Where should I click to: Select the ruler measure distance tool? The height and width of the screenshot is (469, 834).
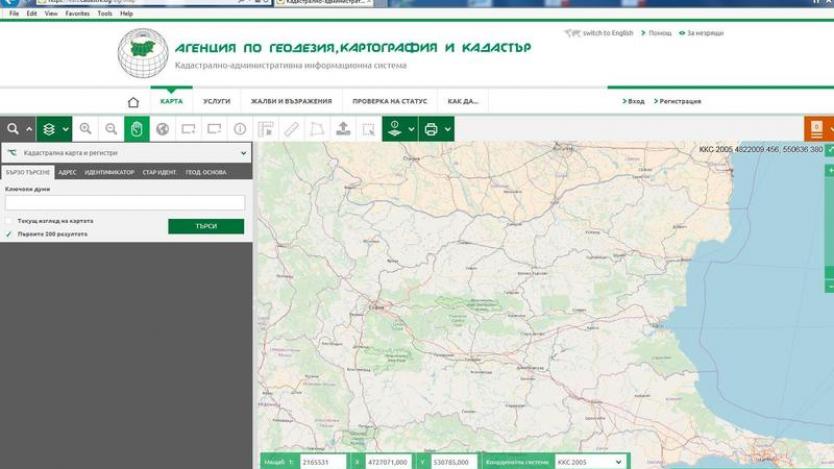click(x=291, y=129)
